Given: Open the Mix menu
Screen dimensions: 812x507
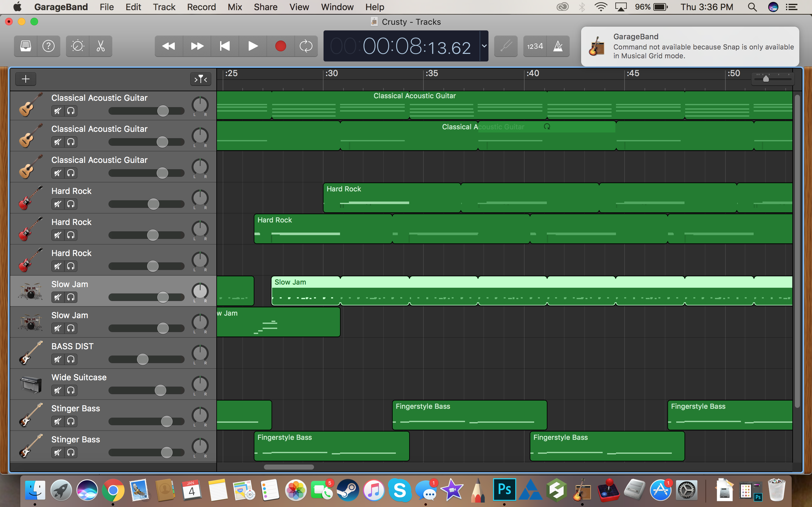Looking at the screenshot, I should click(x=234, y=7).
